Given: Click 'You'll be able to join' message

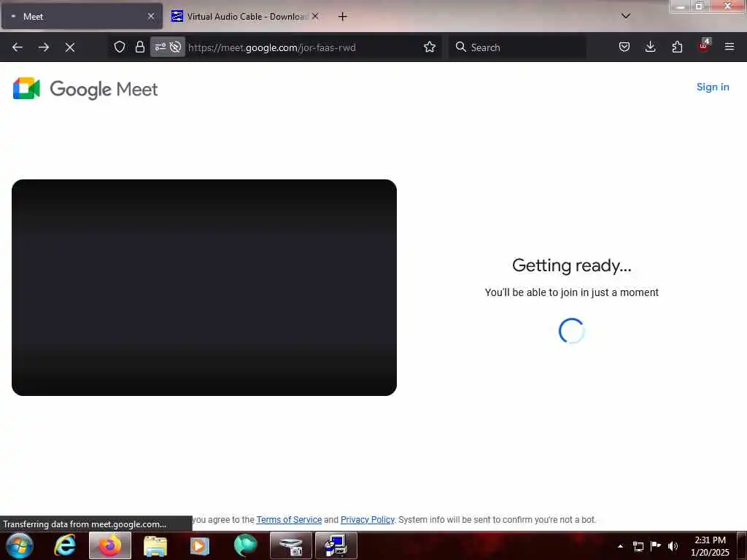Looking at the screenshot, I should 572,292.
